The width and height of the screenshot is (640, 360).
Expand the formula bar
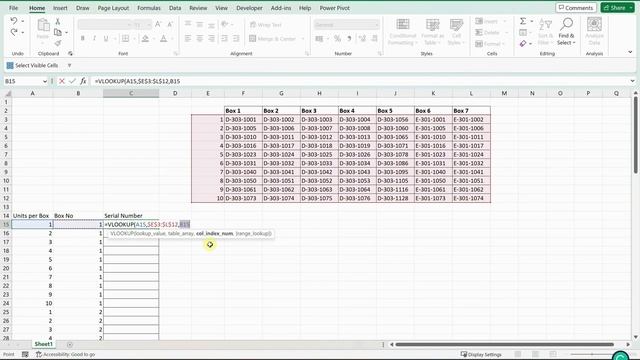pos(632,81)
